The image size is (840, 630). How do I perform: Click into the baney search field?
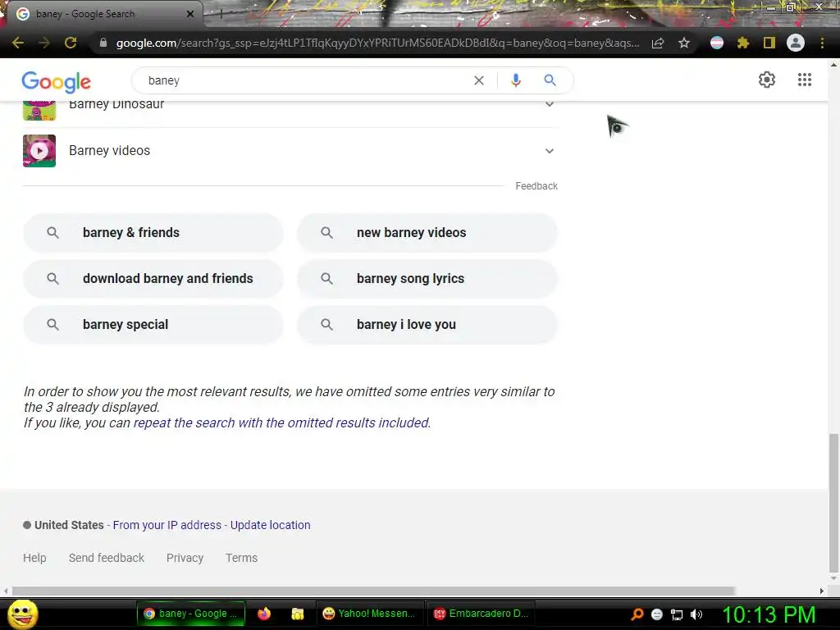(305, 80)
